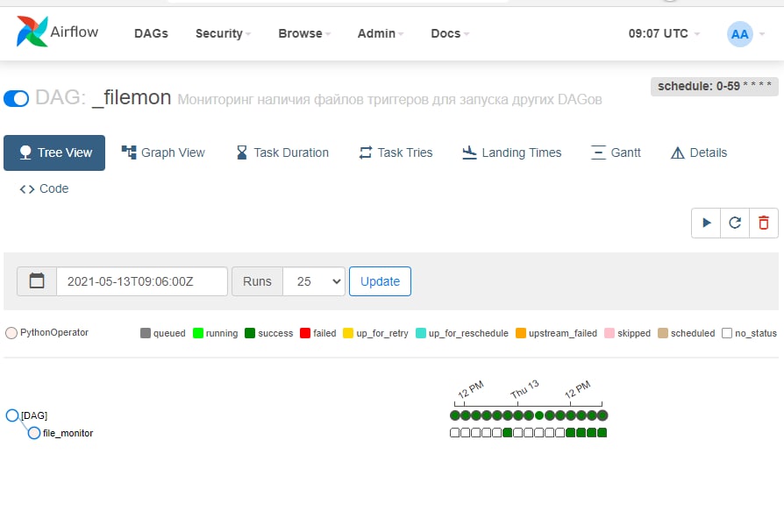Click the up_for_retry yellow swatch

[348, 333]
